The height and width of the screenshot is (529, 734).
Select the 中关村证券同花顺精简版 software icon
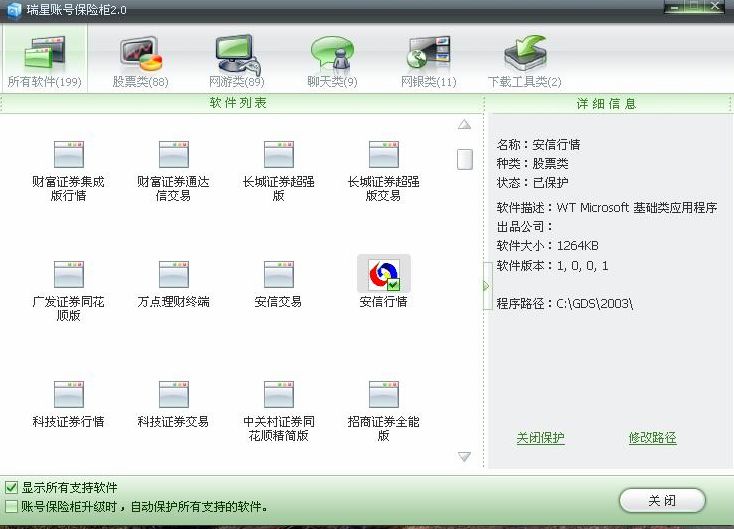279,394
